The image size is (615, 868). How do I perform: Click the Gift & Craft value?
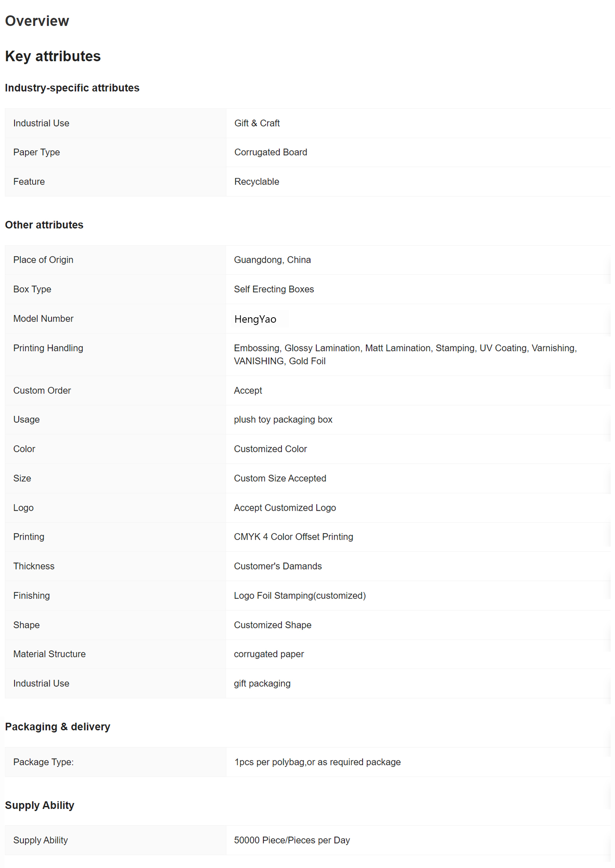point(257,123)
